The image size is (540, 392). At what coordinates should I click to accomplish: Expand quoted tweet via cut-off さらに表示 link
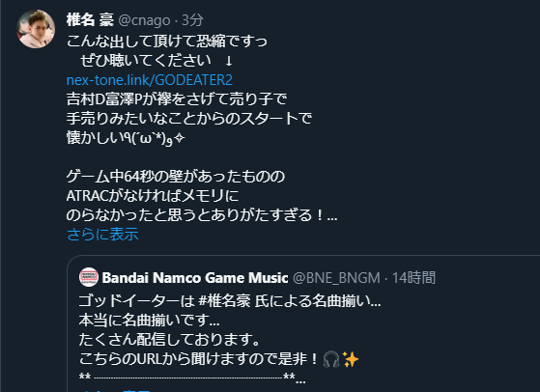pos(115,390)
